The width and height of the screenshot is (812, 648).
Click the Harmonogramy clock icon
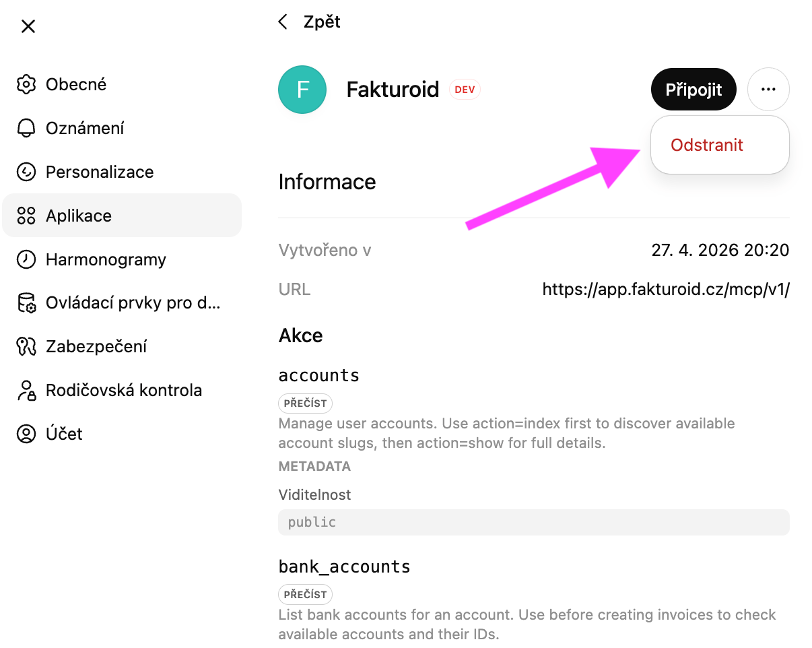[x=26, y=260]
